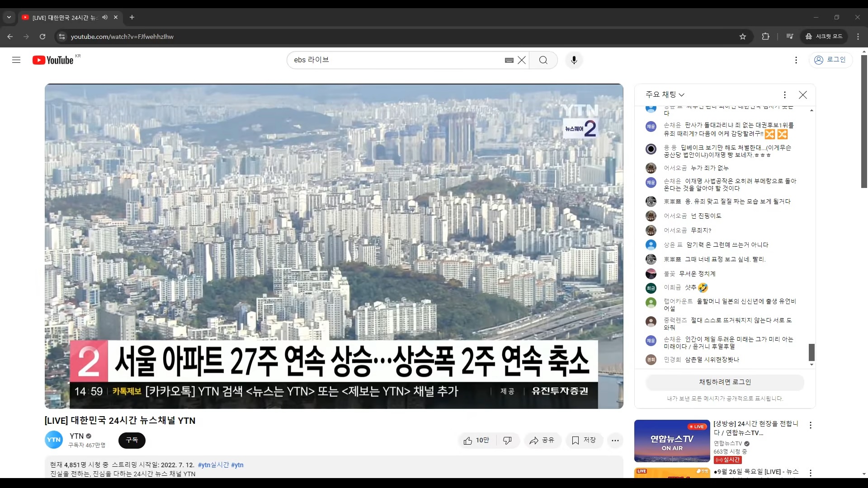Click the browser address bar URL
This screenshot has width=868, height=488.
click(x=122, y=37)
